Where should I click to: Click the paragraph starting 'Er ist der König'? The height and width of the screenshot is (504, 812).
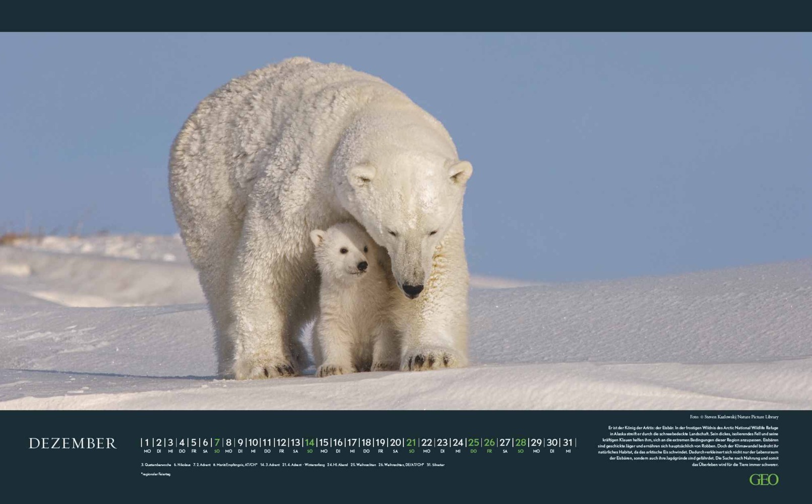tap(688, 446)
